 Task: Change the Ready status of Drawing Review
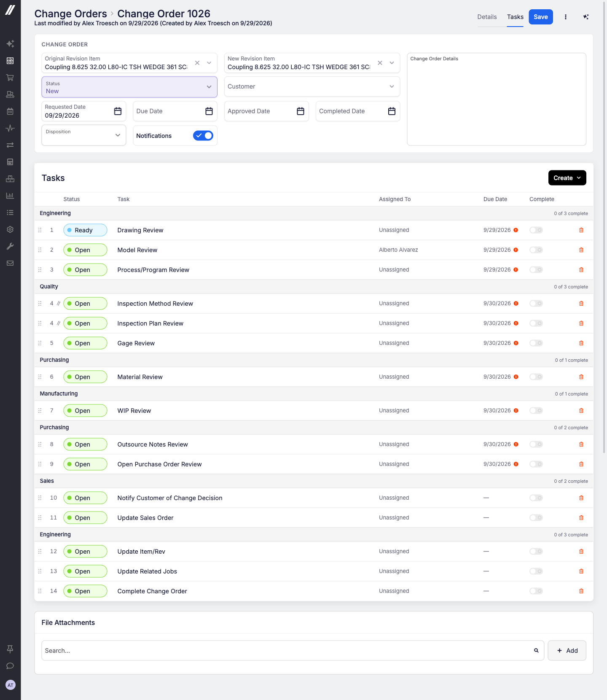(x=85, y=230)
